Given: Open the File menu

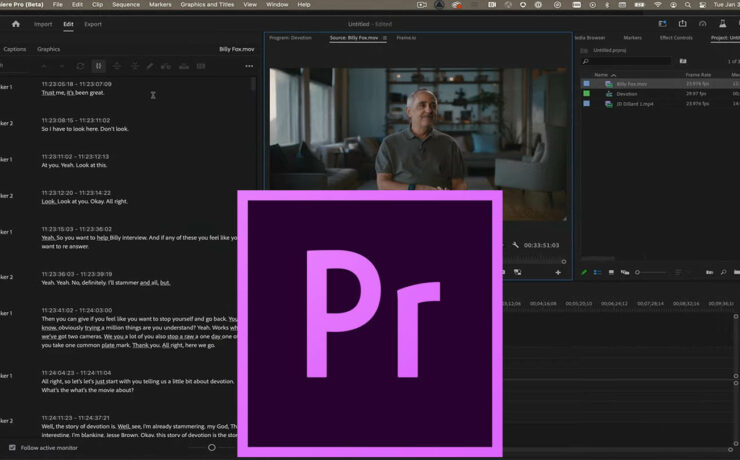Looking at the screenshot, I should click(x=58, y=4).
